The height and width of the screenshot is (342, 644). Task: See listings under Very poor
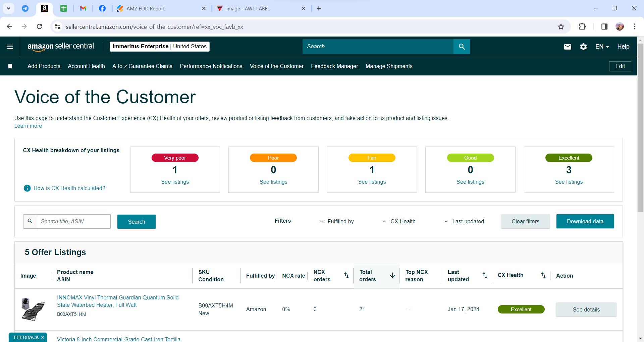click(x=175, y=182)
